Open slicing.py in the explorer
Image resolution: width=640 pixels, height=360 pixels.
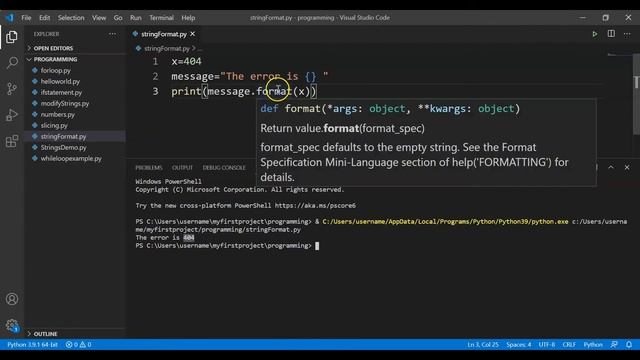click(54, 125)
